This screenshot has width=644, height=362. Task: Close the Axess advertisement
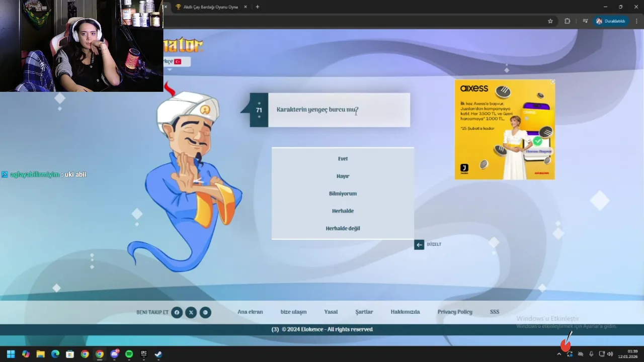point(552,81)
